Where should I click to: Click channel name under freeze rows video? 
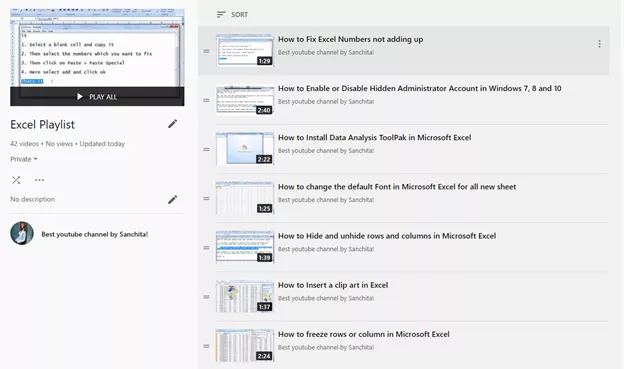pyautogui.click(x=326, y=347)
